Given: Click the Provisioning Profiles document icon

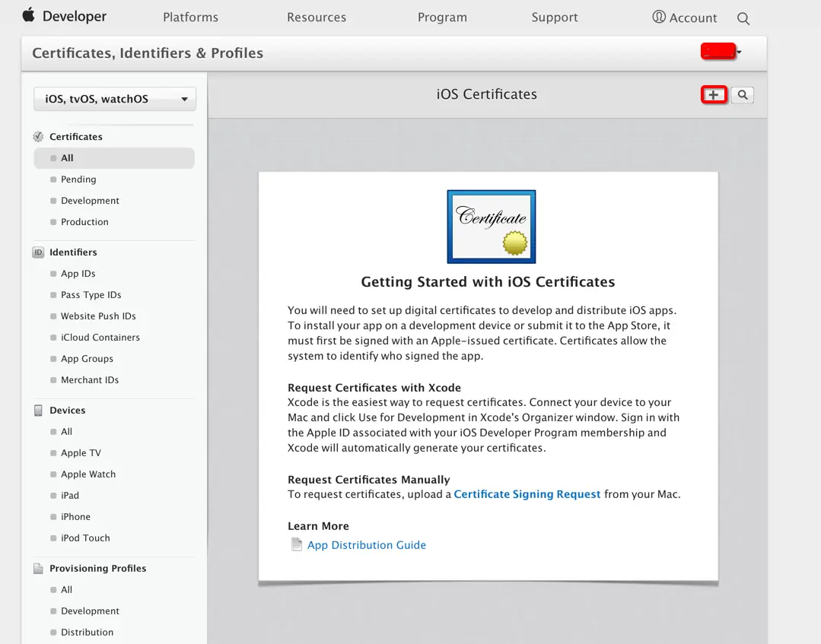Looking at the screenshot, I should 38,568.
